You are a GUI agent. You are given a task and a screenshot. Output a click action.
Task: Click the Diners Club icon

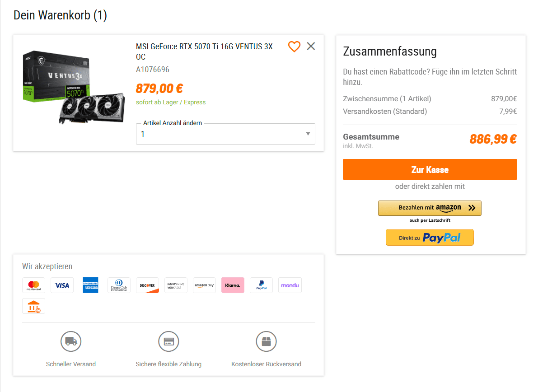(x=119, y=285)
